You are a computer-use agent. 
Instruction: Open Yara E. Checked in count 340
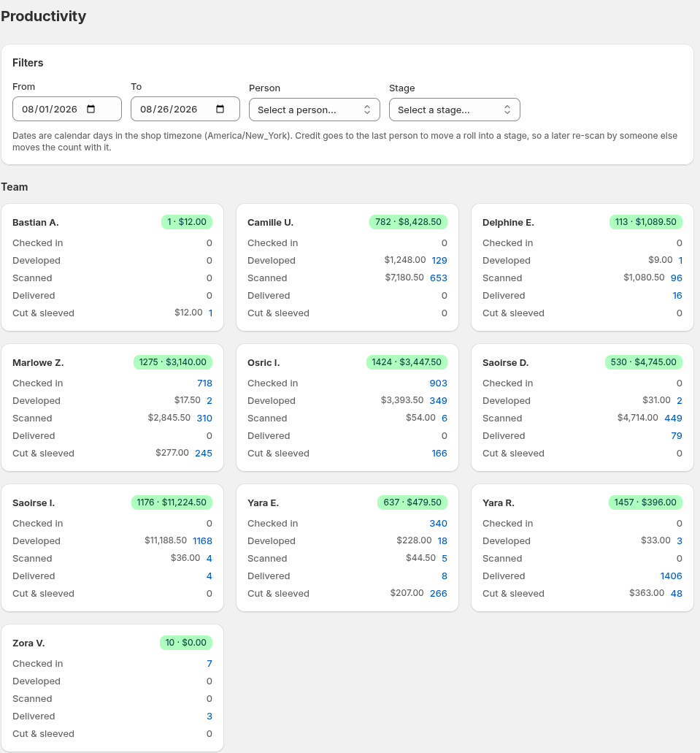[439, 524]
